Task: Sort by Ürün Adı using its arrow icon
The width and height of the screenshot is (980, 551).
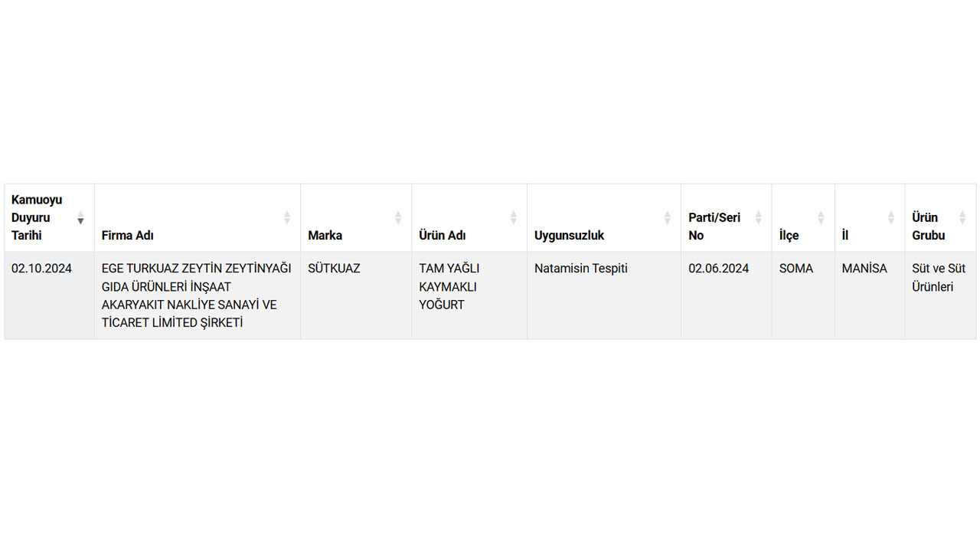Action: 513,217
